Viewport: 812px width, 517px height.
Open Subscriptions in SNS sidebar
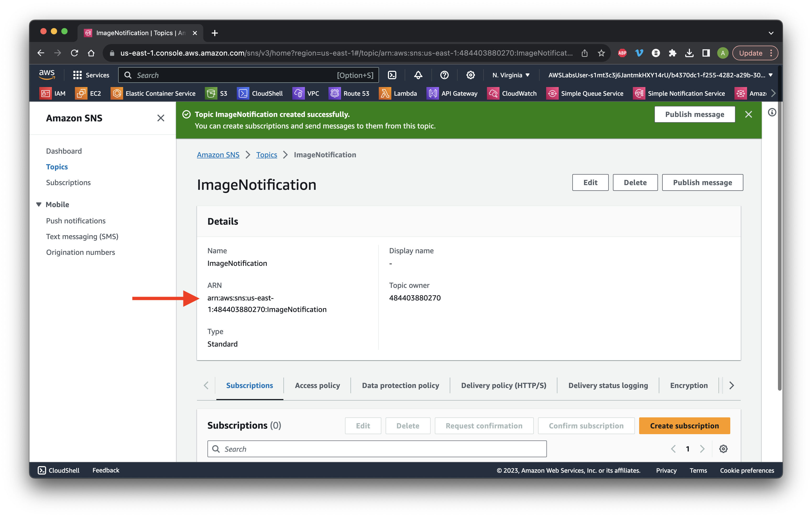[x=68, y=182]
